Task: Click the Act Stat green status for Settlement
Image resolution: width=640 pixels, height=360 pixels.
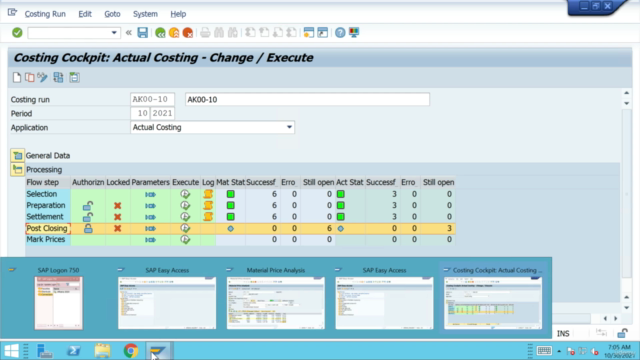Action: (x=340, y=217)
